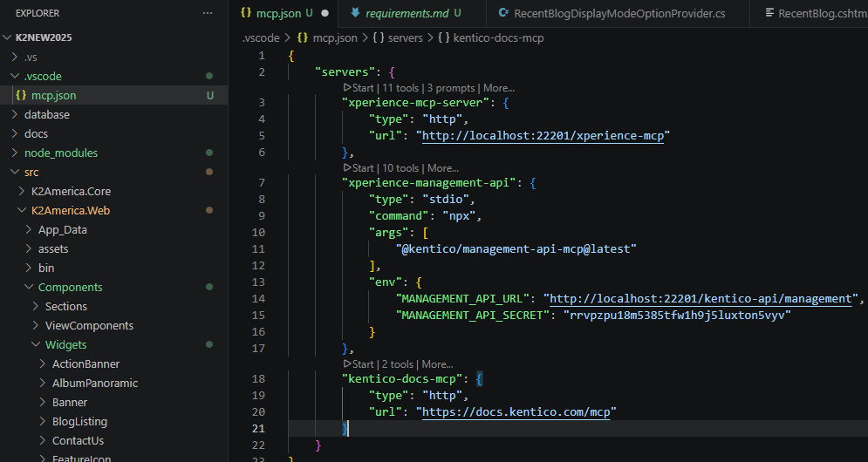Screen dimensions: 868x462
Task: Collapse the K2America.Web folder
Action: click(x=22, y=210)
